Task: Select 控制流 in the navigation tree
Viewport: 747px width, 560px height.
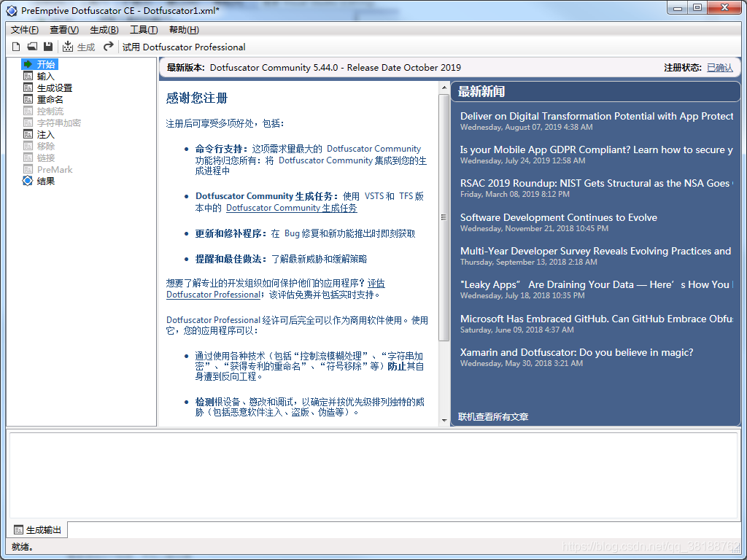Action: 50,112
